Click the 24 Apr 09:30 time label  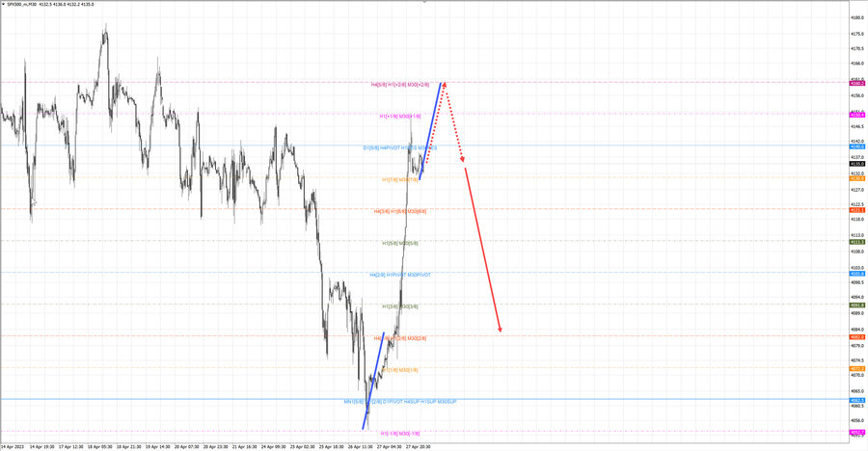tap(274, 446)
